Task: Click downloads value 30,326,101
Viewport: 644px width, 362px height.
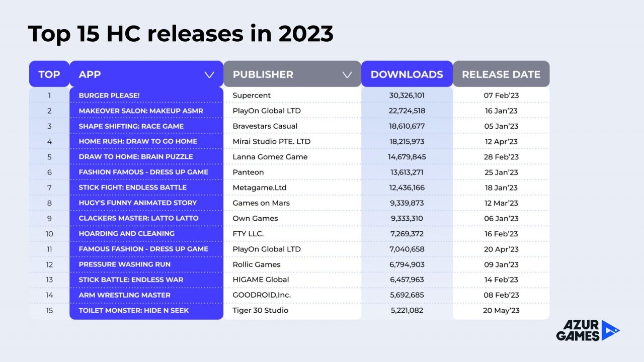Action: click(407, 96)
